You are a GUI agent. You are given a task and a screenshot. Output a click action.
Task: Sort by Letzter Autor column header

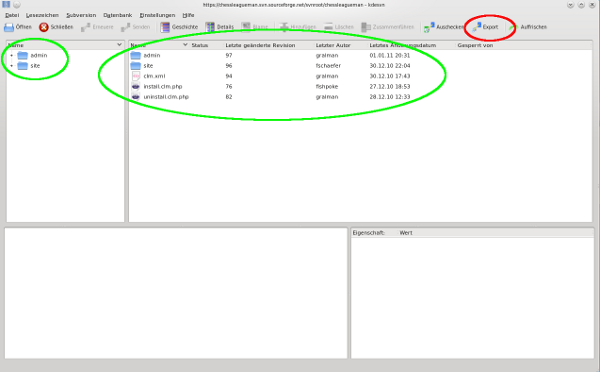(333, 45)
